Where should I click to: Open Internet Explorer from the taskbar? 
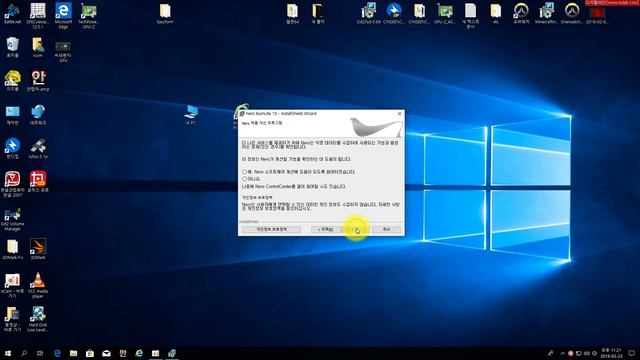point(139,353)
